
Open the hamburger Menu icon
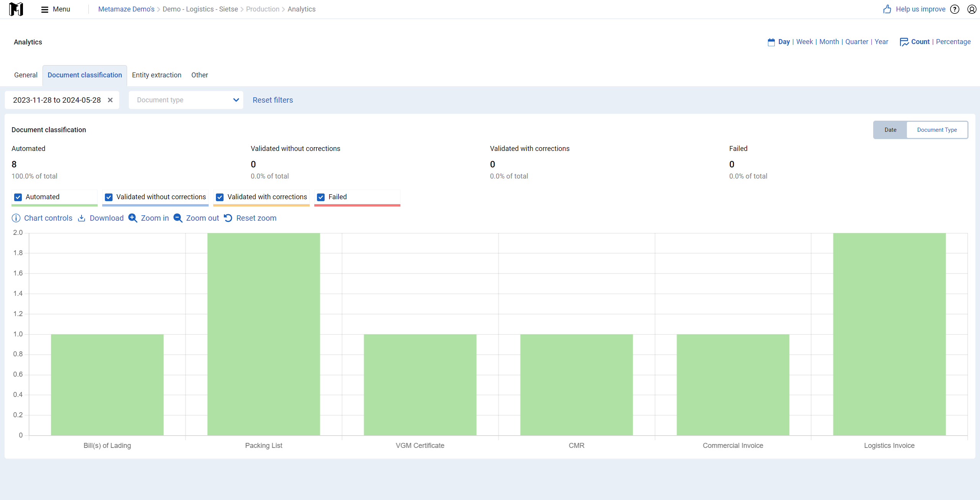coord(45,9)
